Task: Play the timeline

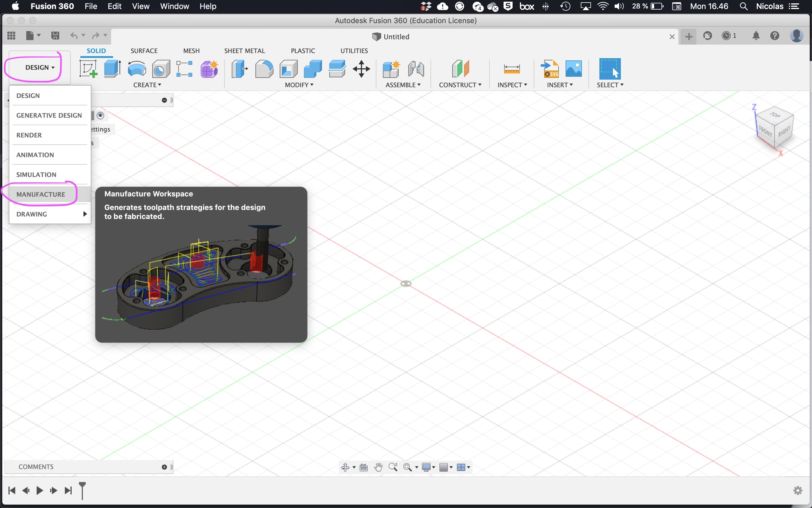Action: tap(39, 491)
